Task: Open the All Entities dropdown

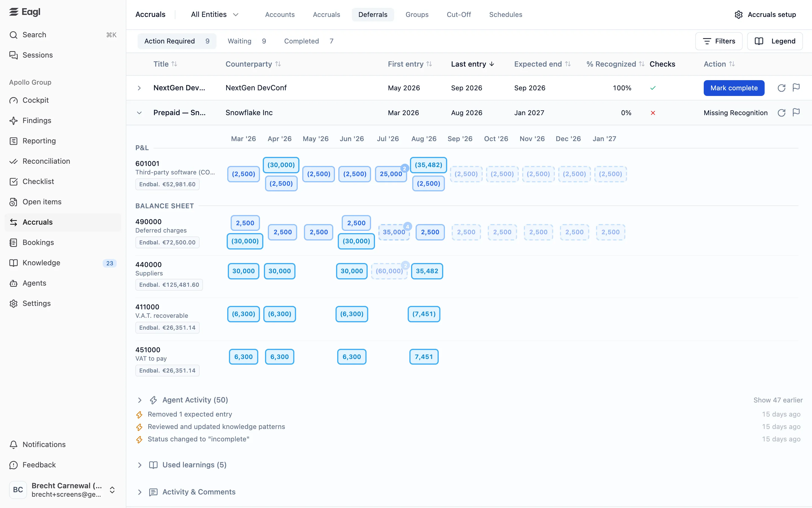Action: 215,15
